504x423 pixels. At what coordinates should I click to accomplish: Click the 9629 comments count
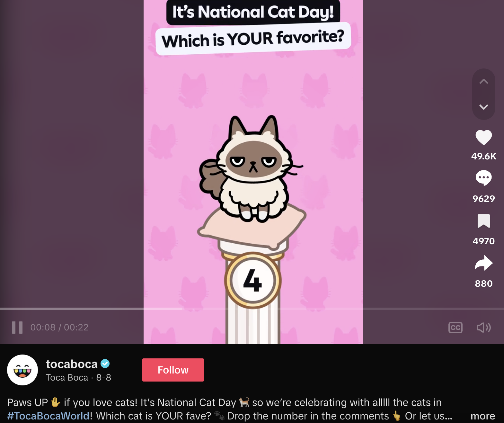tap(483, 199)
